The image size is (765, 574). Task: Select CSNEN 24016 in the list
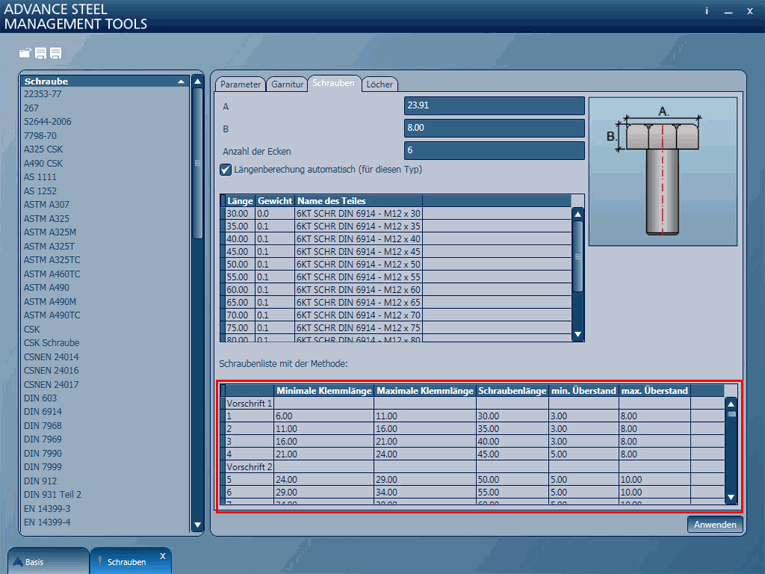[51, 370]
